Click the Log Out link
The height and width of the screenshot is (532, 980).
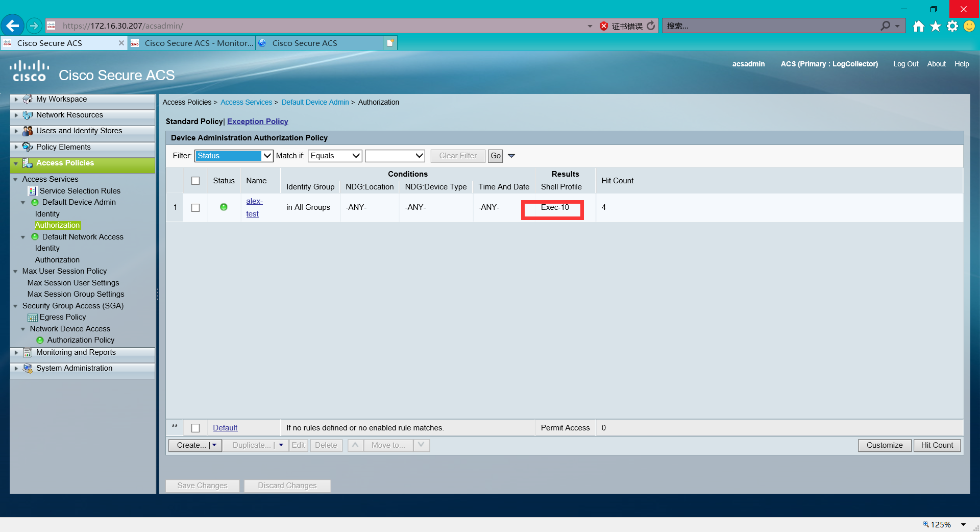(x=905, y=64)
